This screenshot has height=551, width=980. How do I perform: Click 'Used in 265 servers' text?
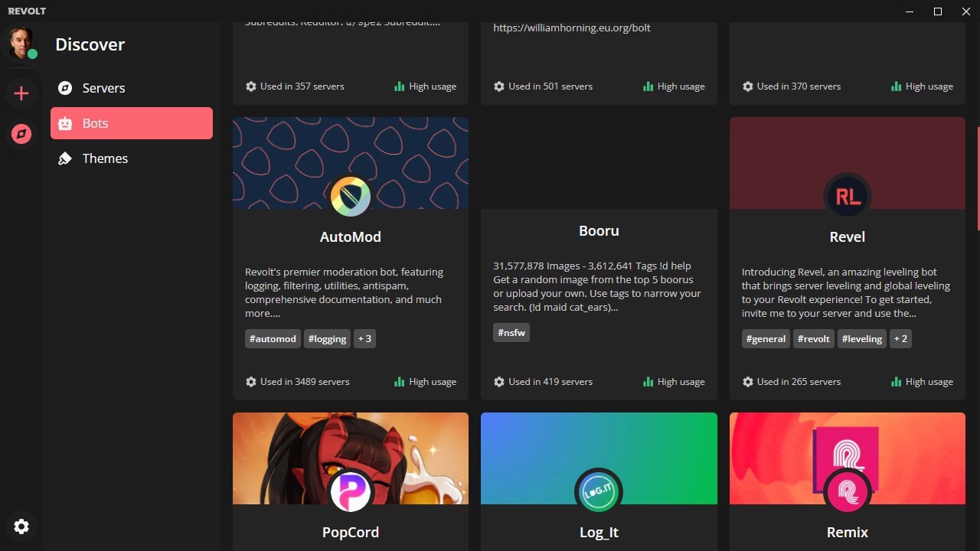pos(799,382)
